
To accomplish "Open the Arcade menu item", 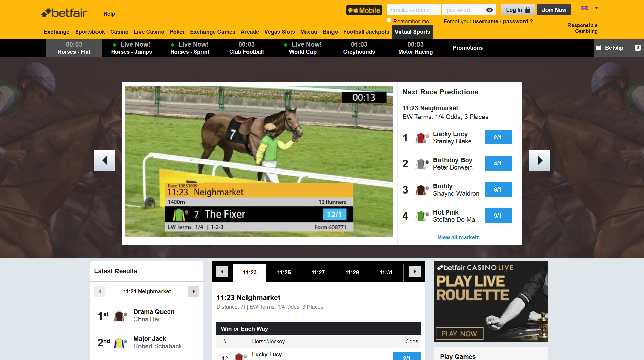I will tap(250, 32).
